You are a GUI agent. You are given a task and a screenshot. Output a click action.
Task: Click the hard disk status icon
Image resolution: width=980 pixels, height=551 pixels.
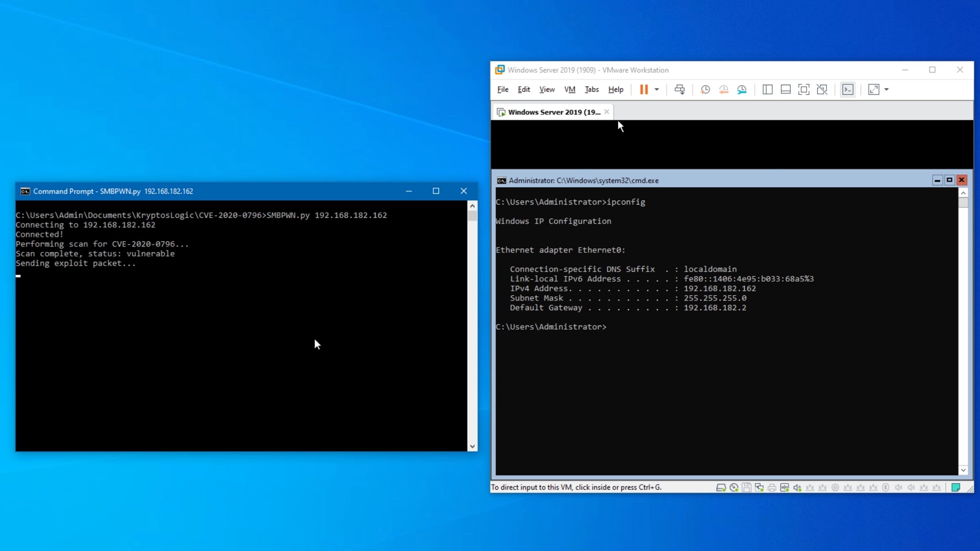point(721,487)
